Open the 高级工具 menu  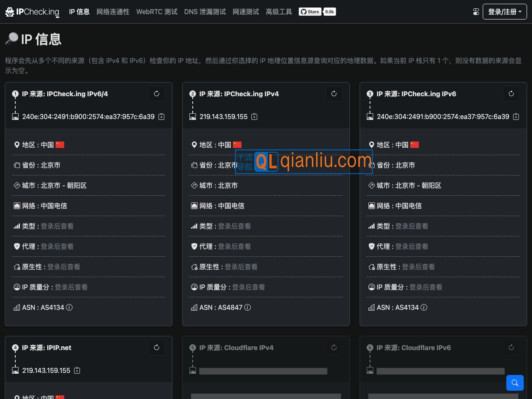click(279, 12)
